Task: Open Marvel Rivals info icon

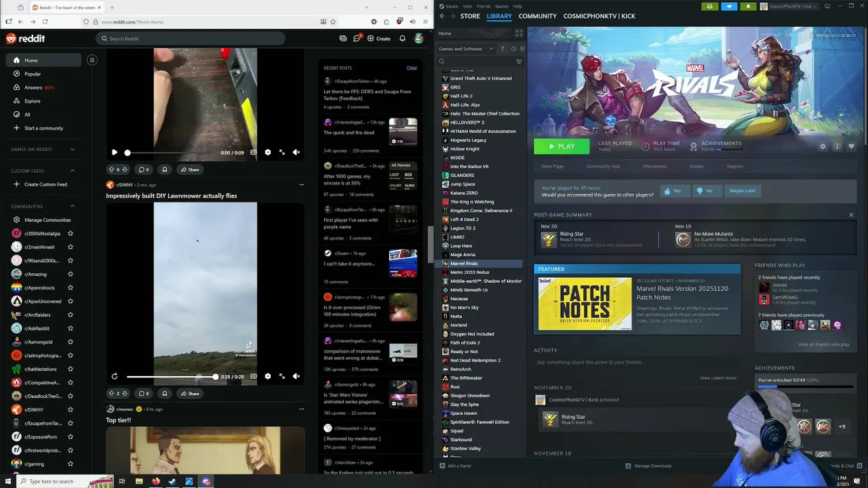Action: [837, 146]
